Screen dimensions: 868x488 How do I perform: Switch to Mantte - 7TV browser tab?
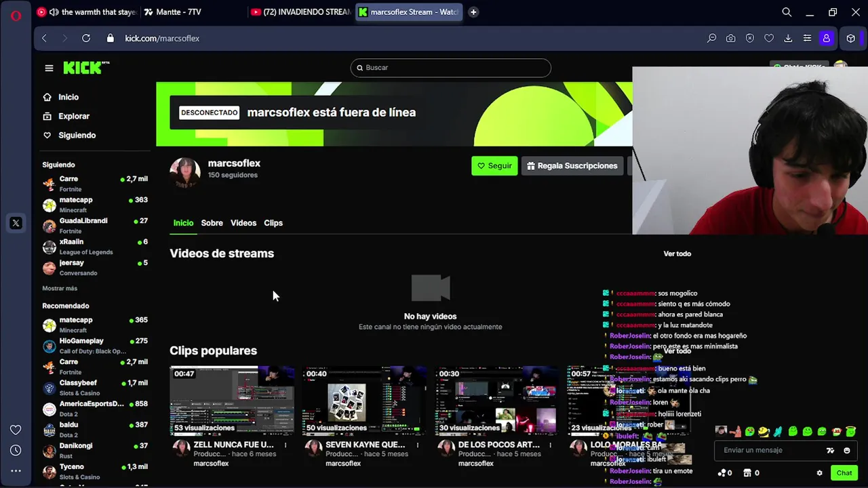coord(193,12)
